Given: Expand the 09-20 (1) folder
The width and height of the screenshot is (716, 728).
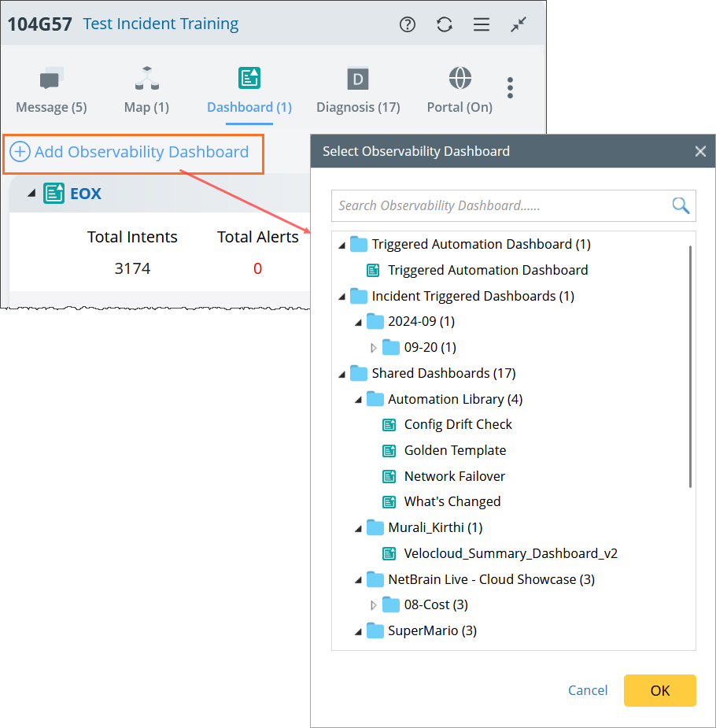Looking at the screenshot, I should point(374,347).
